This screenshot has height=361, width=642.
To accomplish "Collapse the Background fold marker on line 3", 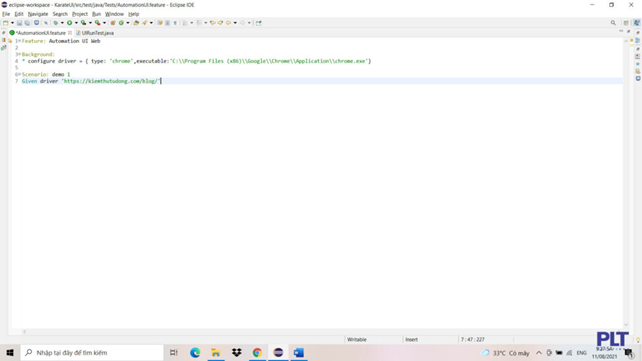I will point(19,54).
